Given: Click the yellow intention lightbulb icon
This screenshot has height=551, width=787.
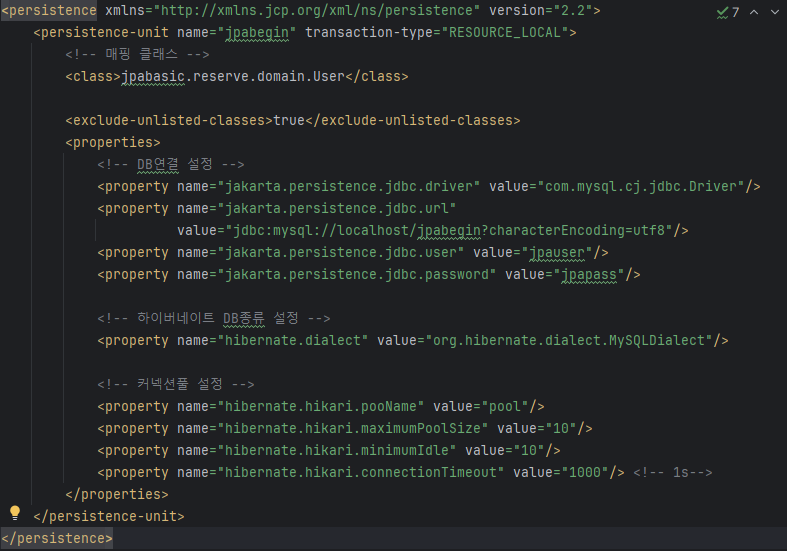Looking at the screenshot, I should pyautogui.click(x=15, y=512).
